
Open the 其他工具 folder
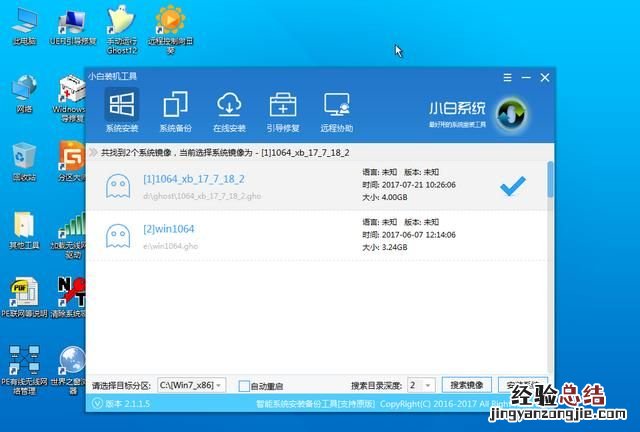pos(24,230)
